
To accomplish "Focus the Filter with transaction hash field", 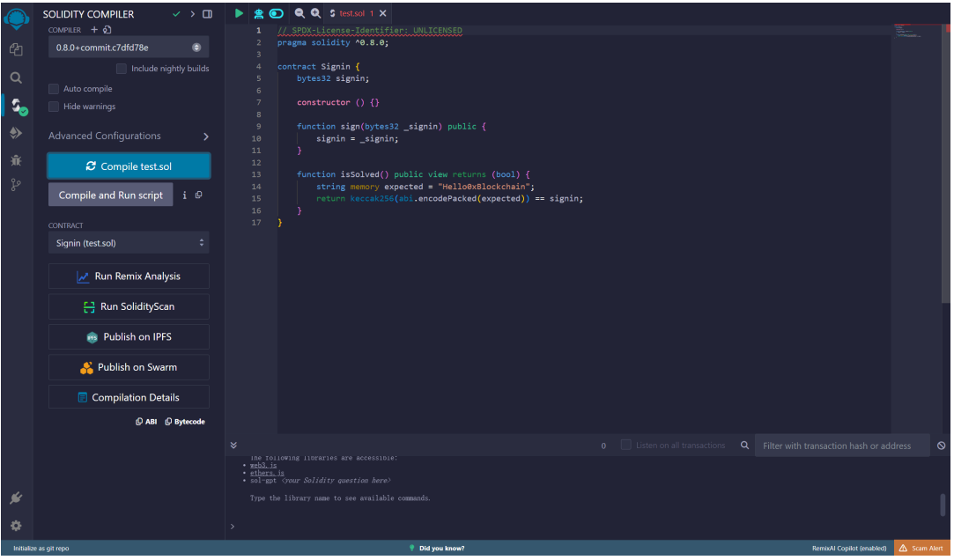I will coord(842,446).
